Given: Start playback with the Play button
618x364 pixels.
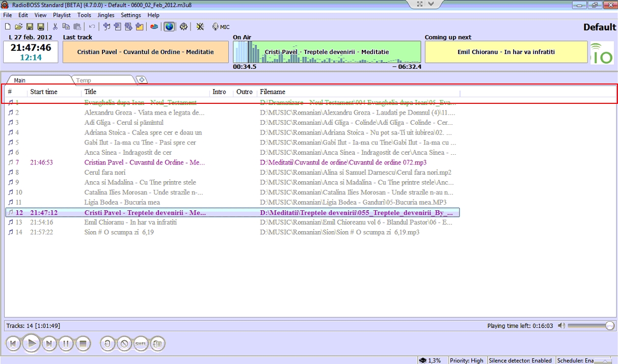Looking at the screenshot, I should coord(31,344).
